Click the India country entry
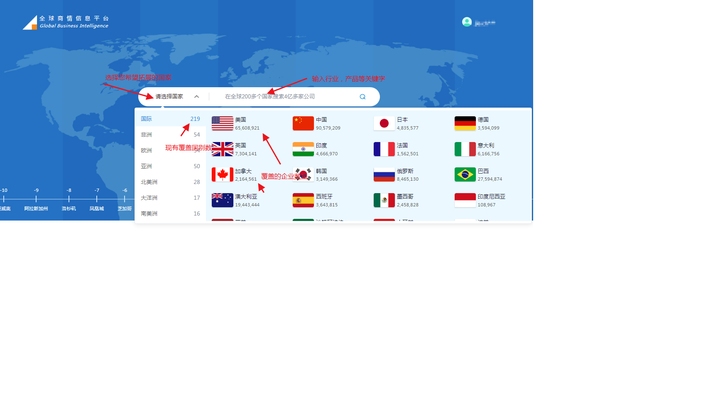This screenshot has height=417, width=720. coord(316,149)
